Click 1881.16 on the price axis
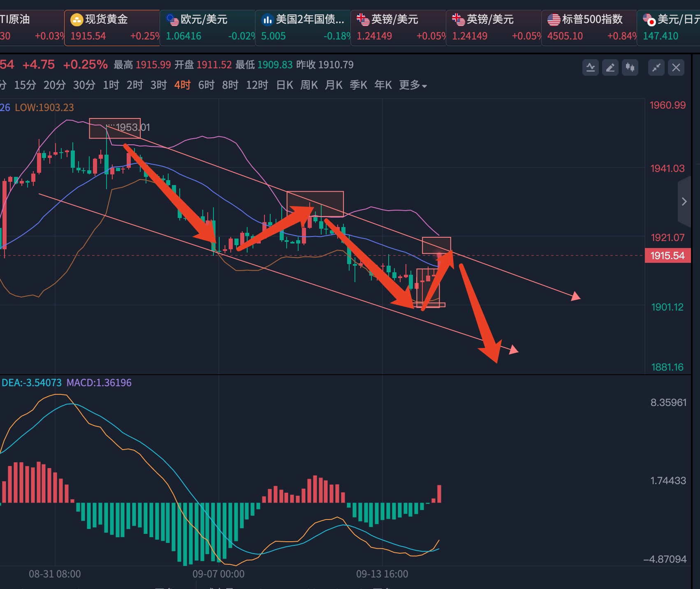700x589 pixels. [668, 367]
